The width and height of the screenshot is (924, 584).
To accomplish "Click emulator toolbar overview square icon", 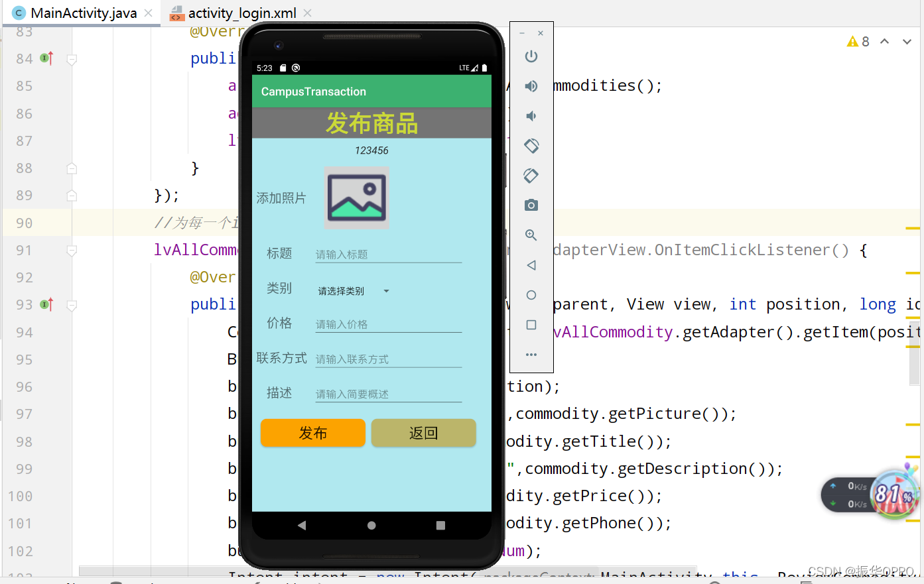I will coord(531,325).
